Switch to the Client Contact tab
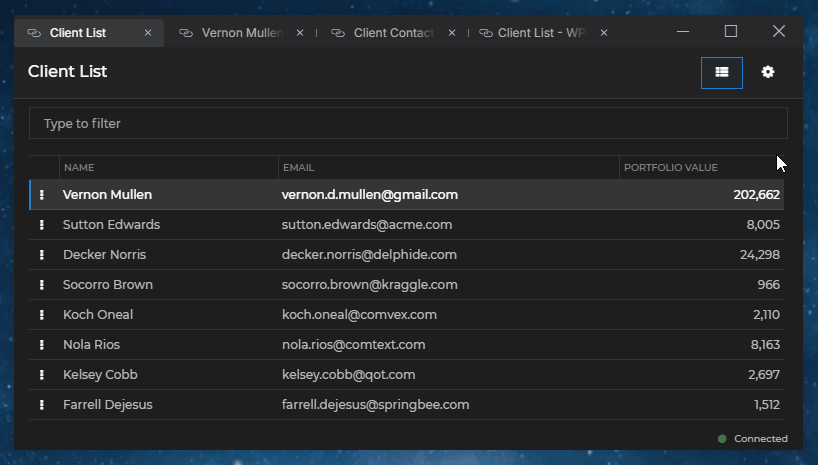818x465 pixels. coord(394,33)
